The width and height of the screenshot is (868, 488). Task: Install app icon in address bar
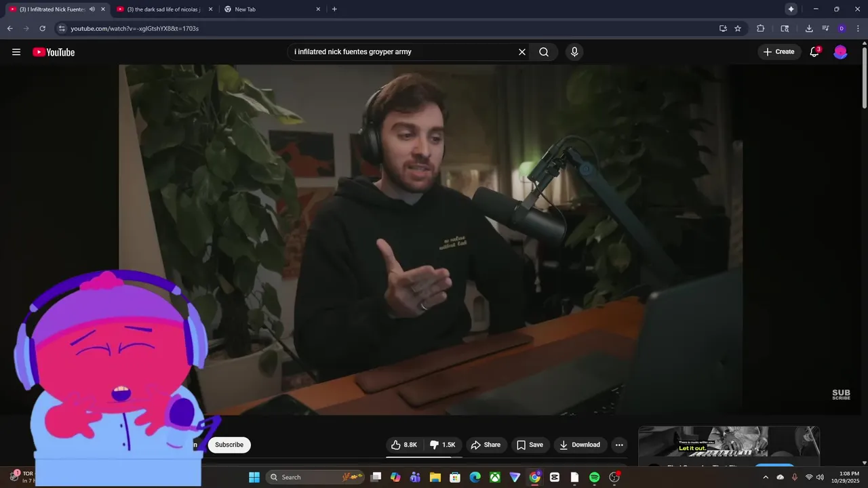coord(723,28)
